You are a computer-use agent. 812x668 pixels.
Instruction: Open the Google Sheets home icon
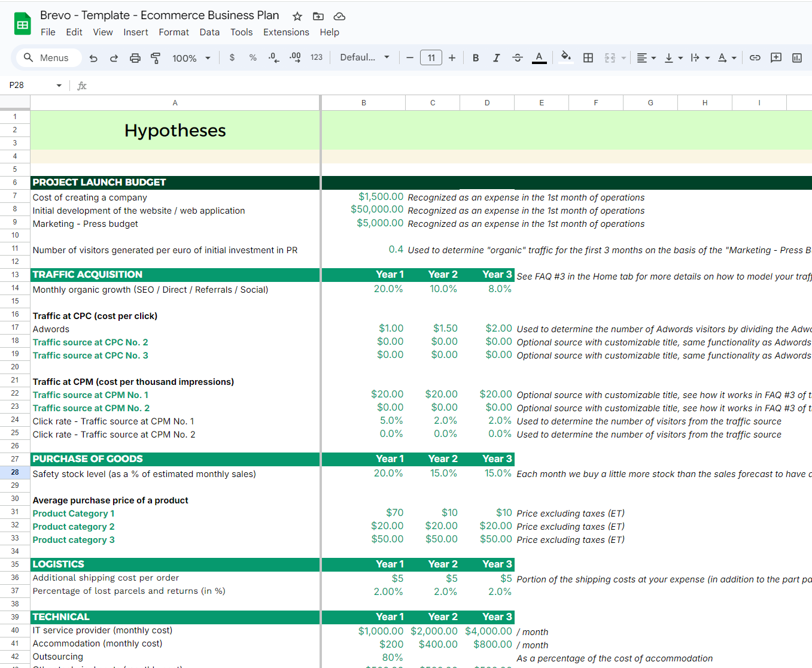pyautogui.click(x=22, y=24)
